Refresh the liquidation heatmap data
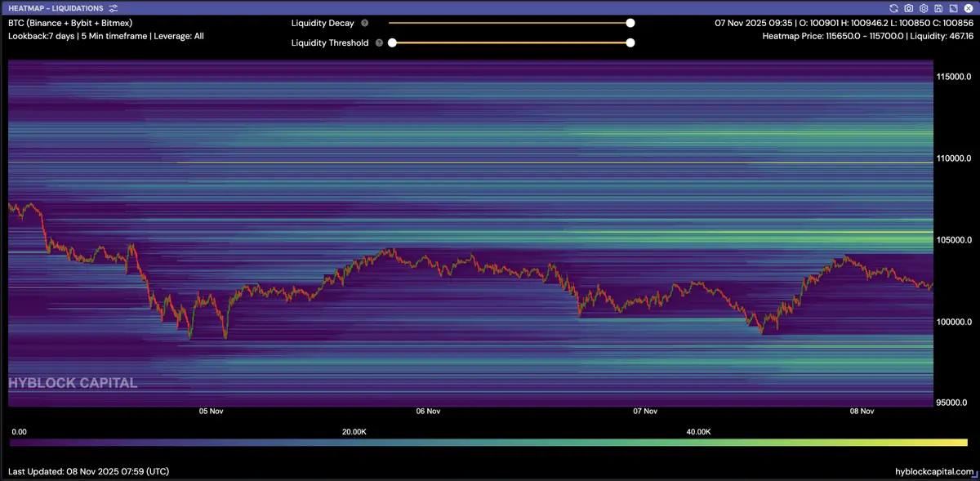 click(x=894, y=8)
